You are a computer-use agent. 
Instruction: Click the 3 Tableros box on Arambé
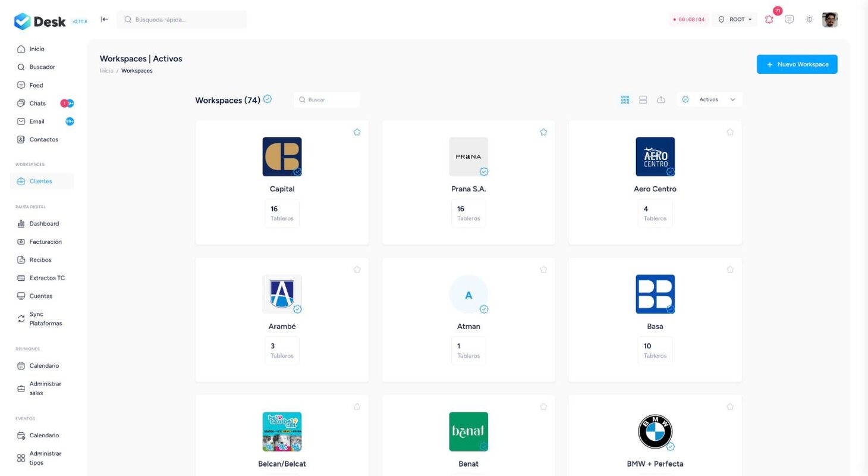[282, 350]
